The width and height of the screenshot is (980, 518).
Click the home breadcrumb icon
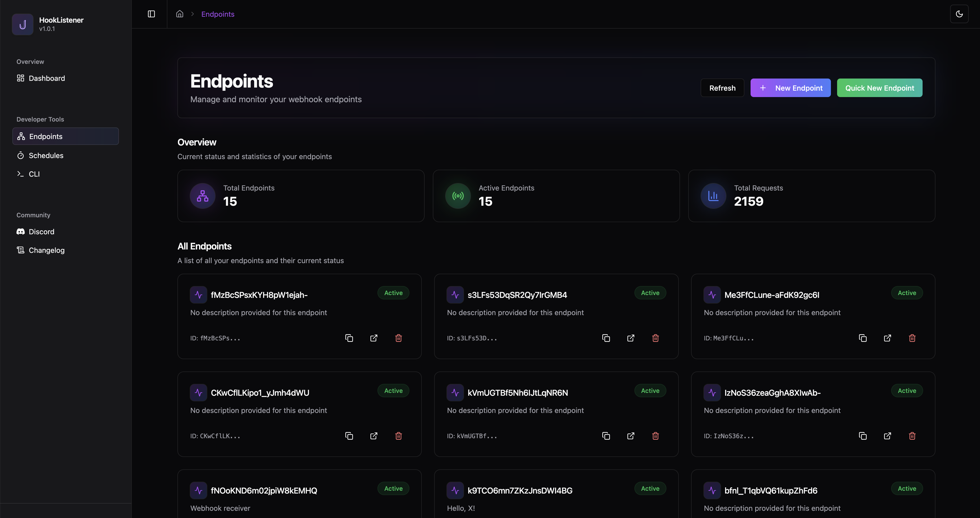(179, 14)
